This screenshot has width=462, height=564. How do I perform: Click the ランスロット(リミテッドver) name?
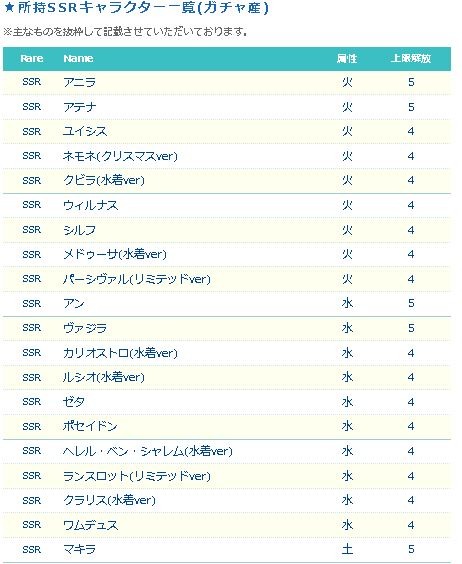tap(137, 476)
